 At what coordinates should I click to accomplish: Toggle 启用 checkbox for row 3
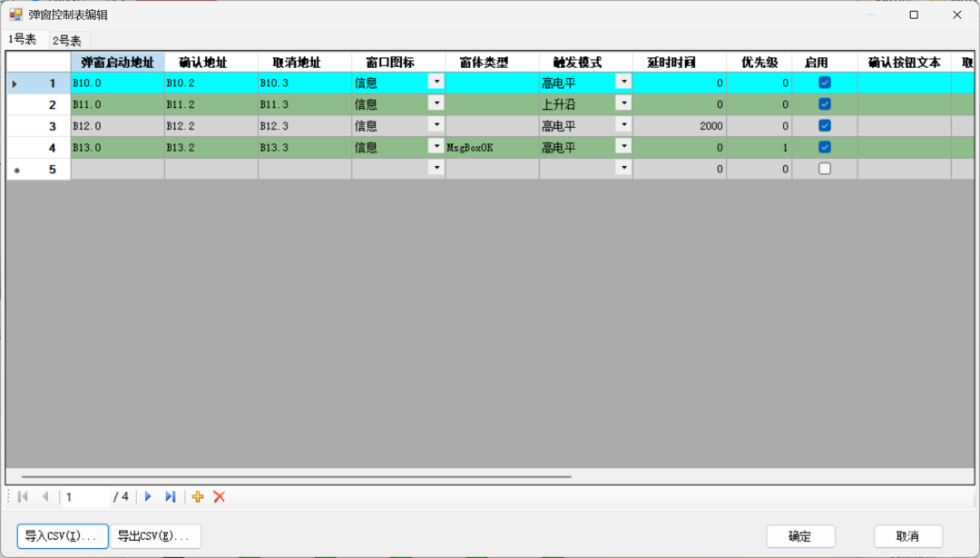point(824,125)
